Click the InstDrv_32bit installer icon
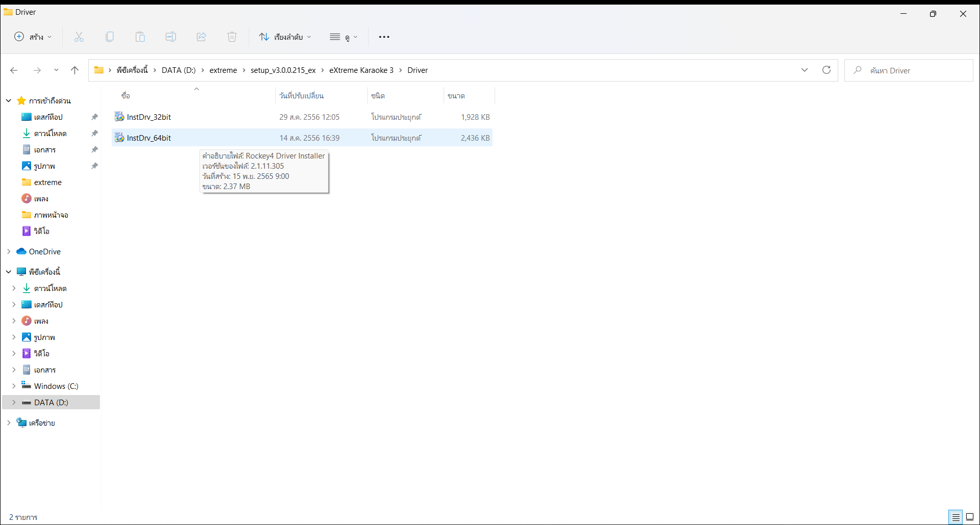The width and height of the screenshot is (980, 525). 119,117
